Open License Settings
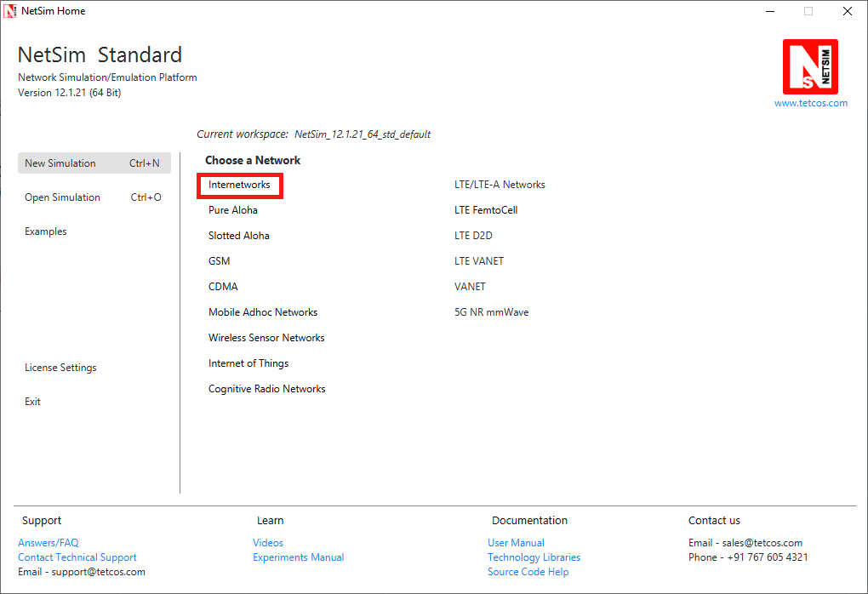Viewport: 868px width, 594px height. click(x=60, y=368)
